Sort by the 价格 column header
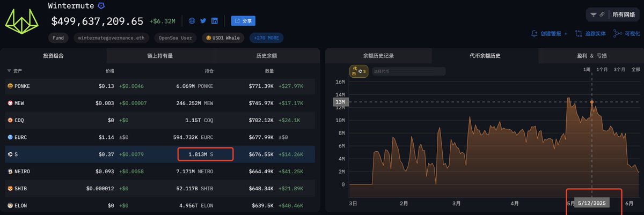Image resolution: width=644 pixels, height=215 pixels. coord(110,71)
